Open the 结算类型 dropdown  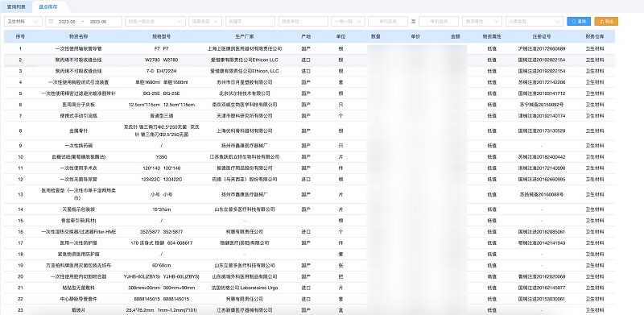tap(205, 22)
